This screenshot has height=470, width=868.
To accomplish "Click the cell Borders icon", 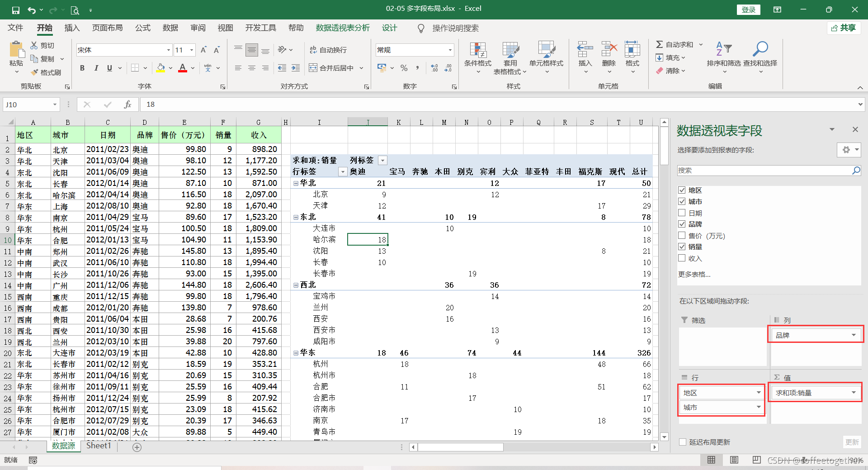I will [135, 68].
